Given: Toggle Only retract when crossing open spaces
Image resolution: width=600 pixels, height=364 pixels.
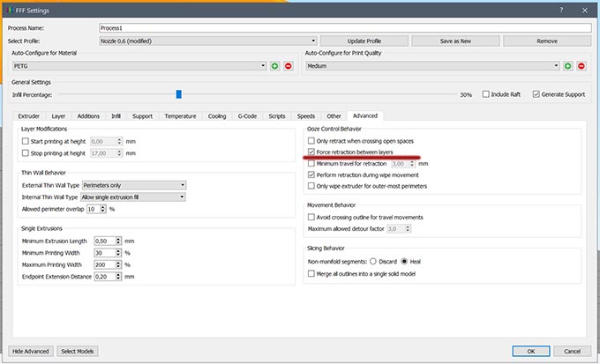Looking at the screenshot, I should pyautogui.click(x=311, y=141).
